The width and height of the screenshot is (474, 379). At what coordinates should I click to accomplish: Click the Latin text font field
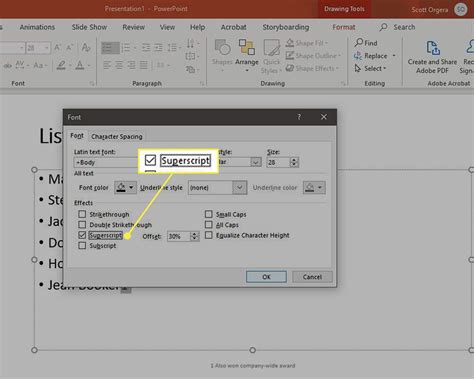[x=106, y=162]
